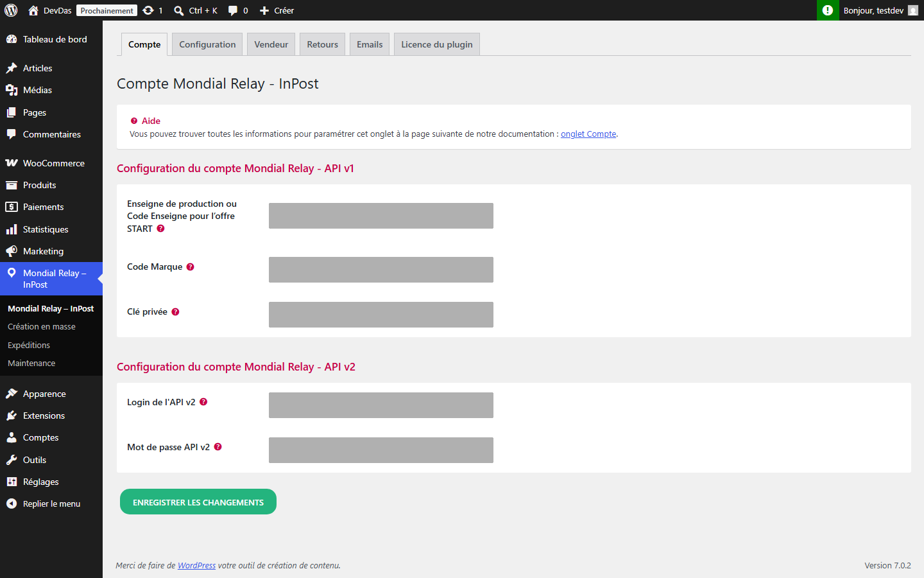Click the Outils wrench icon
Screen dimensions: 924x578
12,460
